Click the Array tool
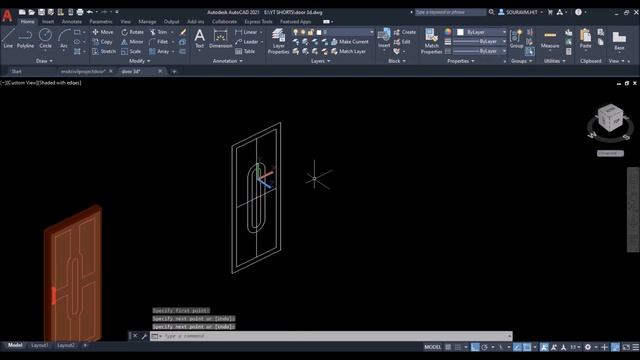Screen dimensions: 640x360 159,51
